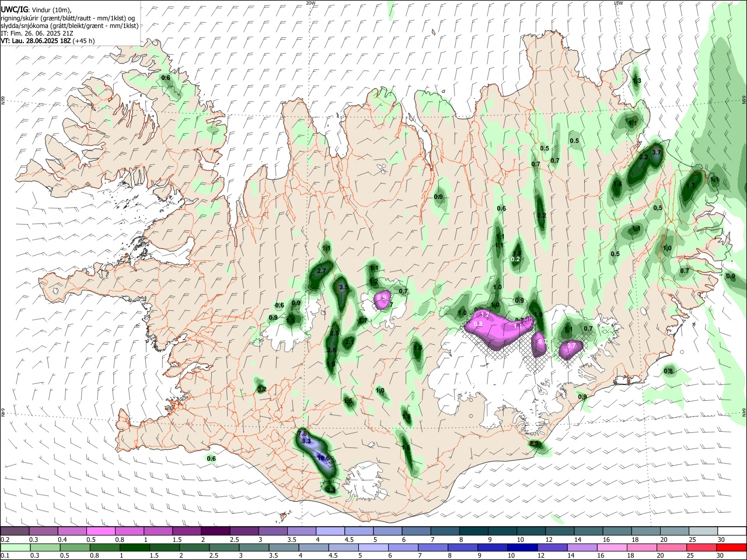Click the red swatch ending the rain scale
This screenshot has width=747, height=560.
click(x=732, y=547)
